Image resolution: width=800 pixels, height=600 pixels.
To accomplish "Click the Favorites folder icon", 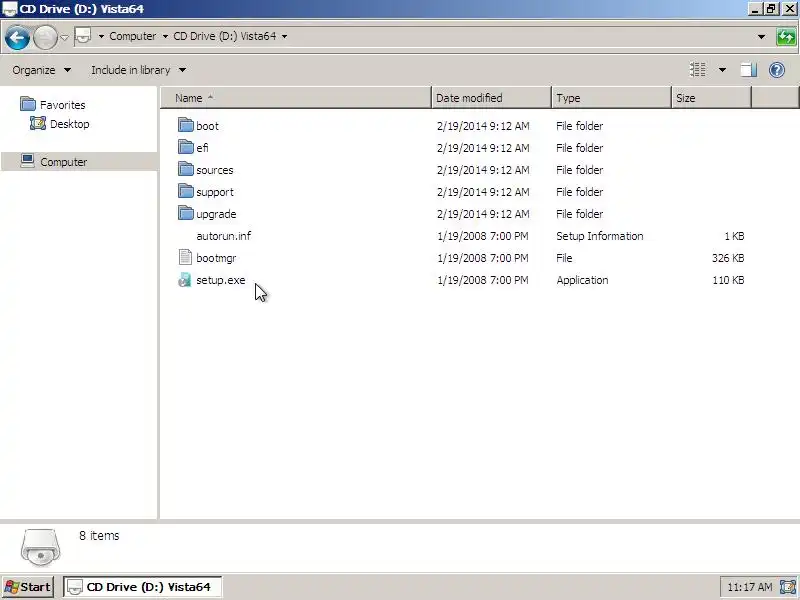I will [28, 104].
